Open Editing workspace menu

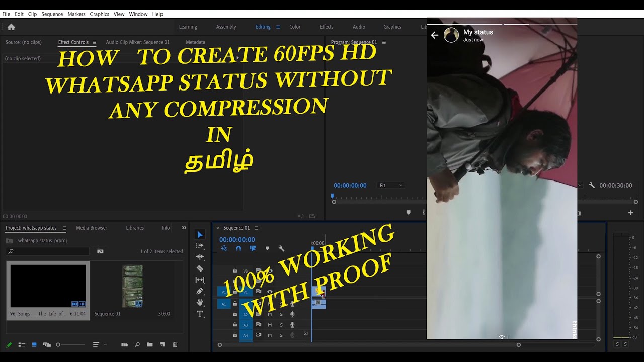click(x=278, y=27)
